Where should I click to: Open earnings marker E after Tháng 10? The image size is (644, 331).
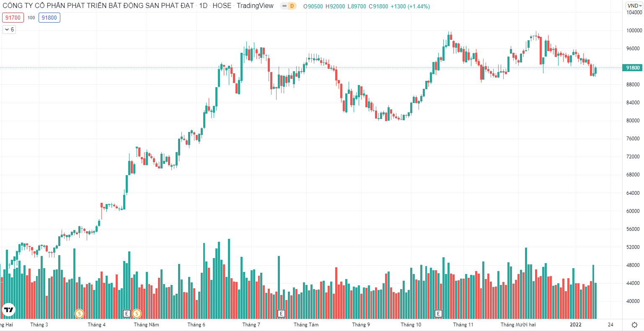point(439,313)
